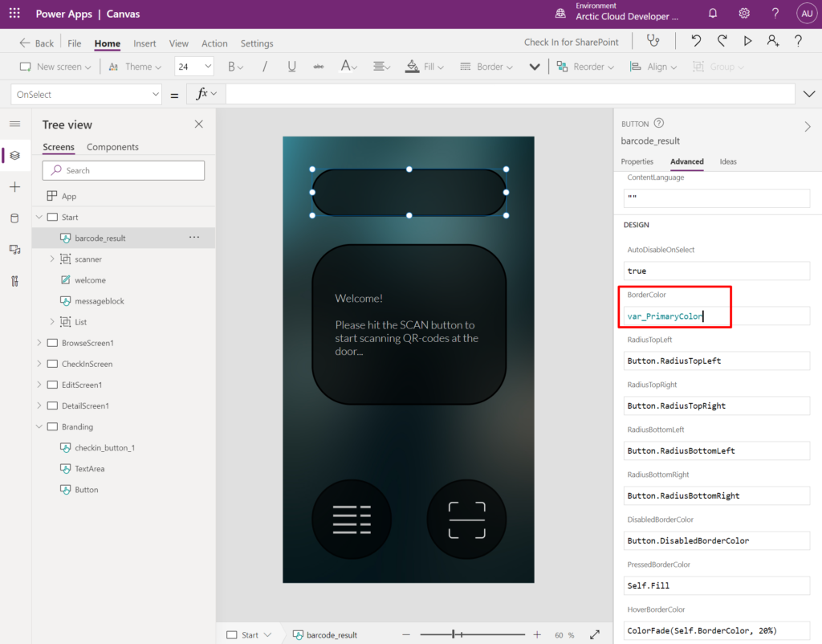Open the Action menu

pyautogui.click(x=214, y=43)
